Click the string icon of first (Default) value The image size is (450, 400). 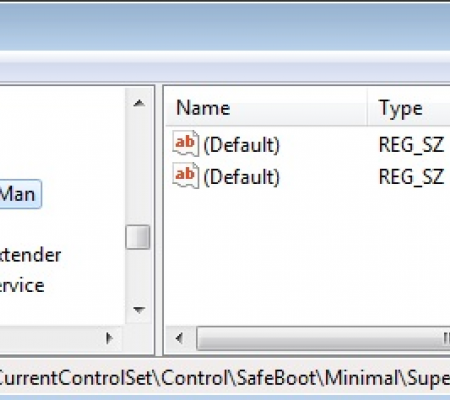[186, 144]
